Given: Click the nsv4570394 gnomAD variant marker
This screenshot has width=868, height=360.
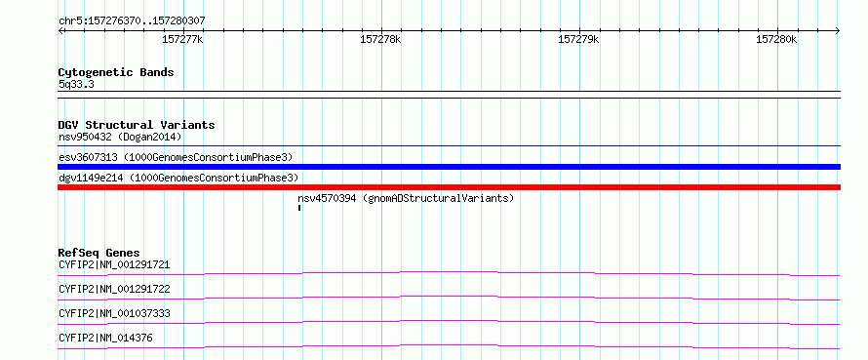Looking at the screenshot, I should point(299,208).
